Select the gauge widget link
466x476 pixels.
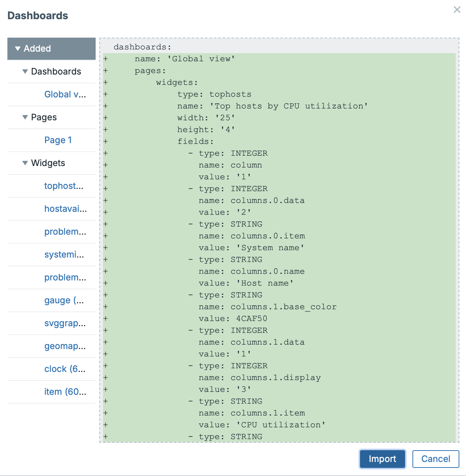pyautogui.click(x=64, y=300)
